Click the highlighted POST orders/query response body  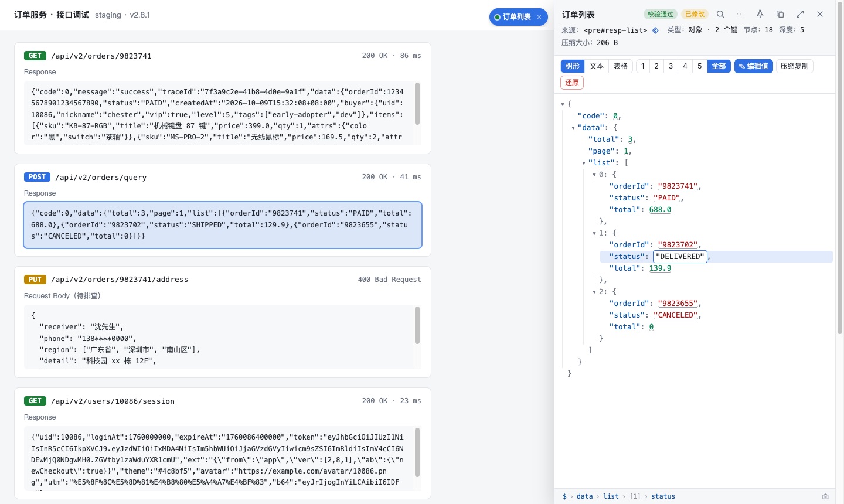pos(223,225)
